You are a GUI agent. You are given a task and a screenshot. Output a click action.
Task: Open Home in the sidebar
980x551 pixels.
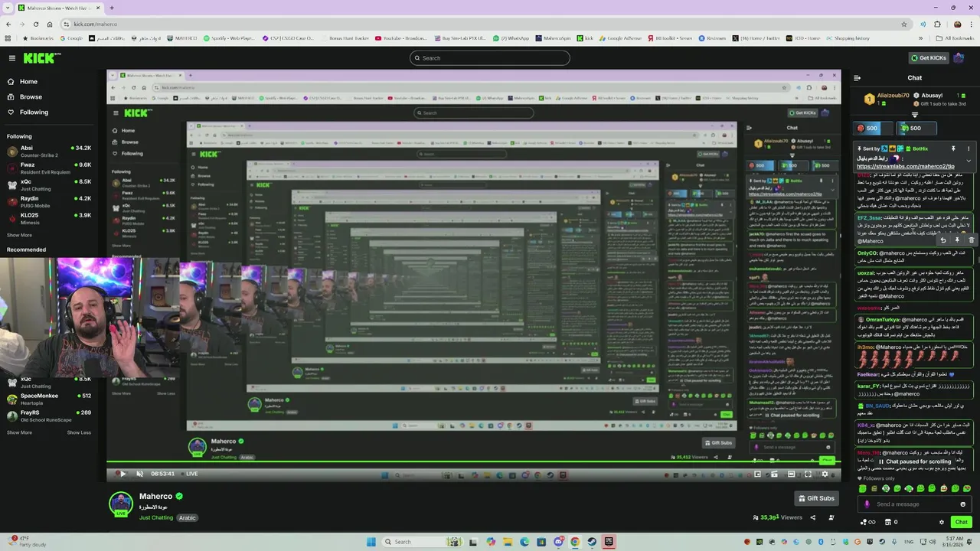[x=28, y=82]
